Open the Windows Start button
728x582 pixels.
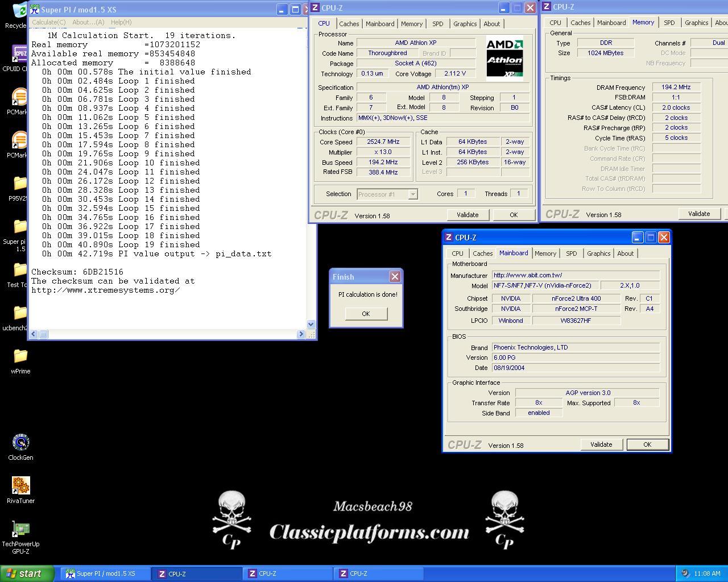point(27,573)
